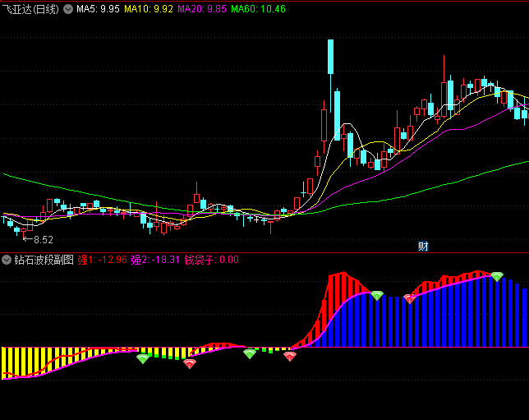Click the 钱袋子 indicator value label

click(x=211, y=260)
